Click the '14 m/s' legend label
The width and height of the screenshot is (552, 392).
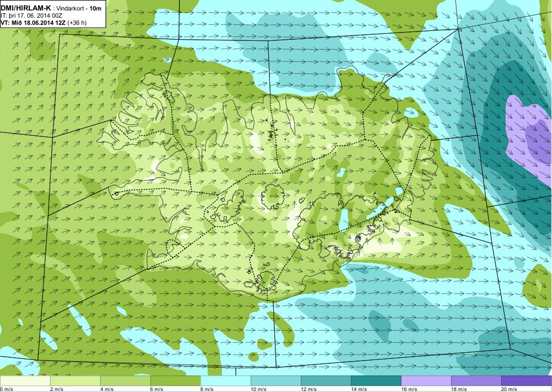point(359,389)
